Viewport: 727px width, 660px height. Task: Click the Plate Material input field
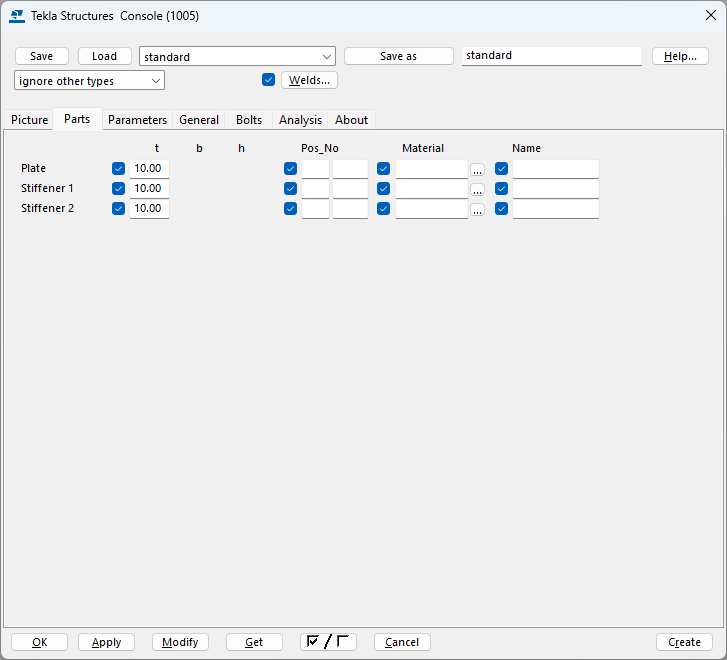click(432, 168)
